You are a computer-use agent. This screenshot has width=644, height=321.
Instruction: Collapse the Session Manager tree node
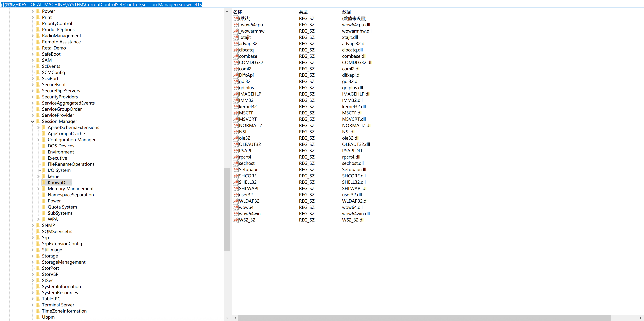click(33, 121)
